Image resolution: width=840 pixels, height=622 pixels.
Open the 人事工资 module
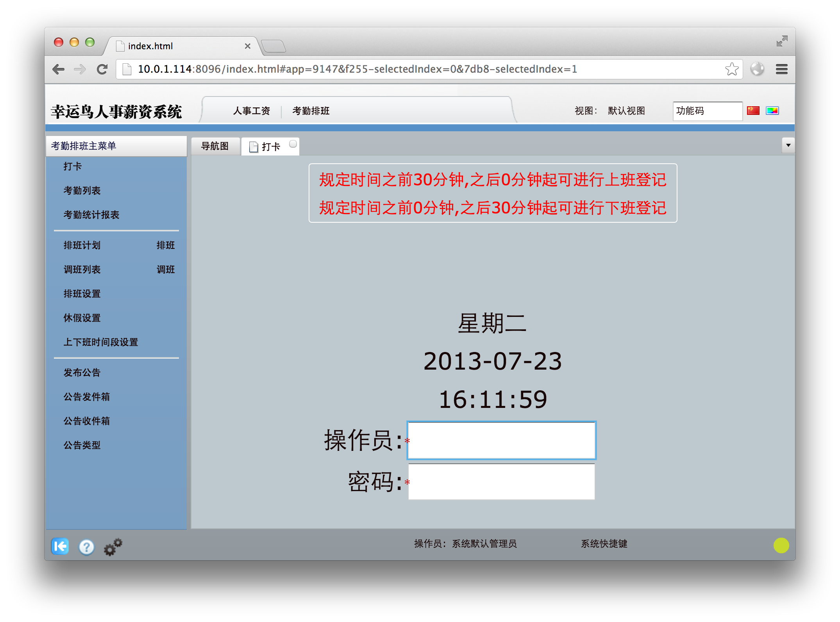click(252, 111)
